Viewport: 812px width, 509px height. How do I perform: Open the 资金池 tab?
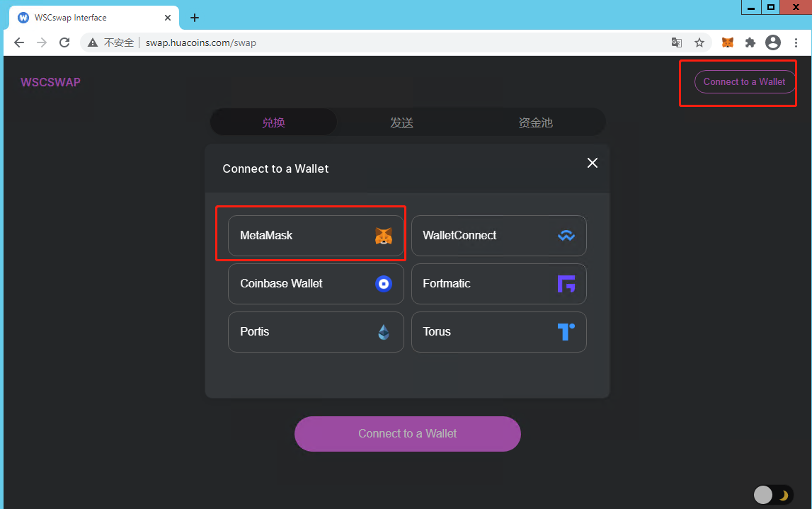coord(535,122)
